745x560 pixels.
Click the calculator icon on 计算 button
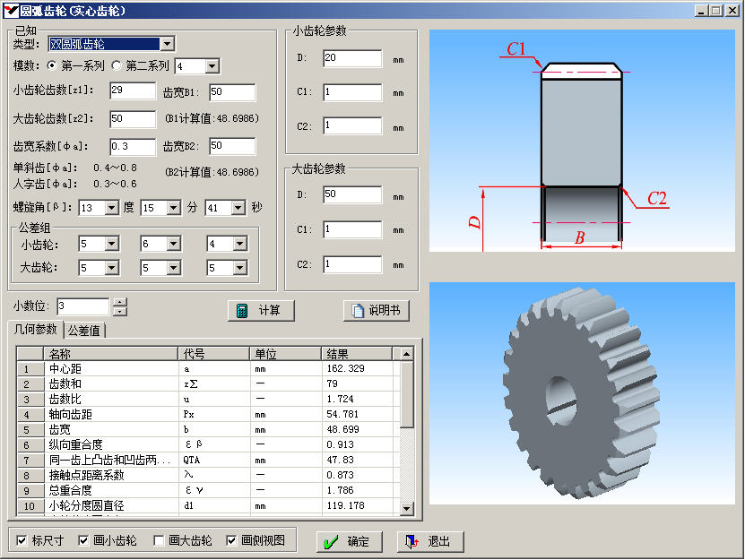click(242, 311)
